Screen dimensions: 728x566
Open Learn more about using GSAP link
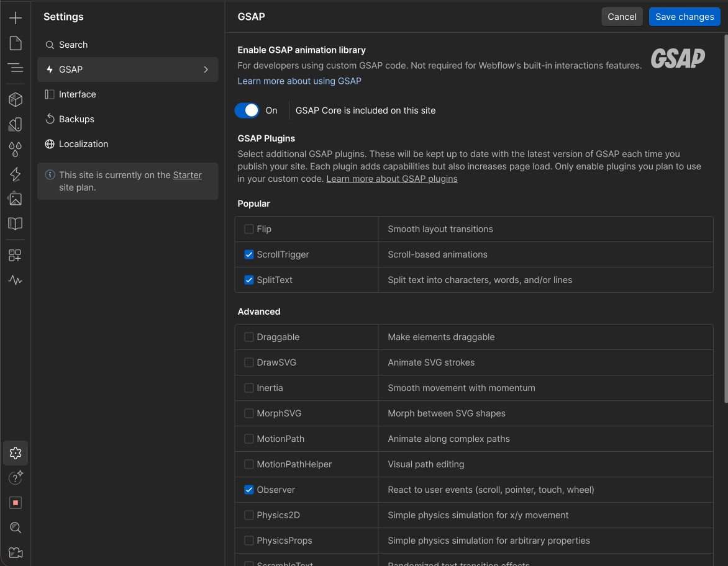tap(299, 81)
